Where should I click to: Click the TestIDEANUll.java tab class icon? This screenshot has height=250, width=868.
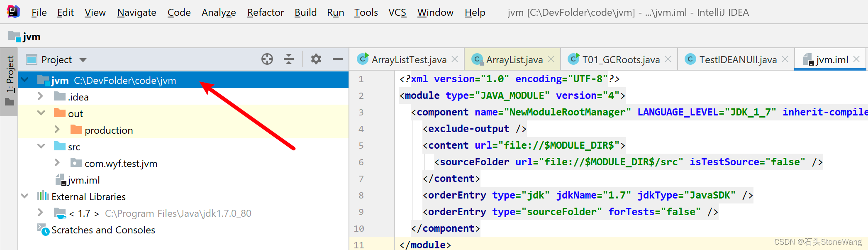click(691, 59)
